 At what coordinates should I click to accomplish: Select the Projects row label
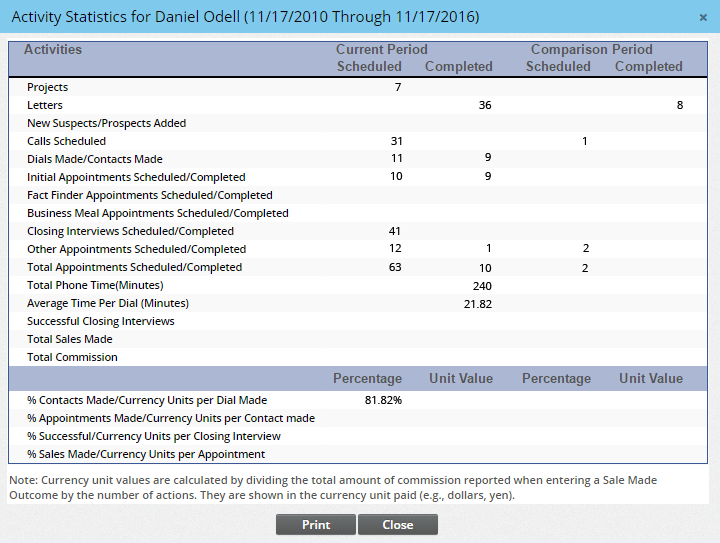click(48, 88)
